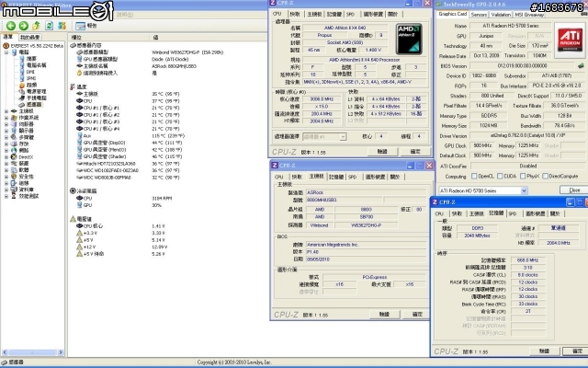
Task: Select the Network (網路) globe tree icon
Action: click(15, 150)
